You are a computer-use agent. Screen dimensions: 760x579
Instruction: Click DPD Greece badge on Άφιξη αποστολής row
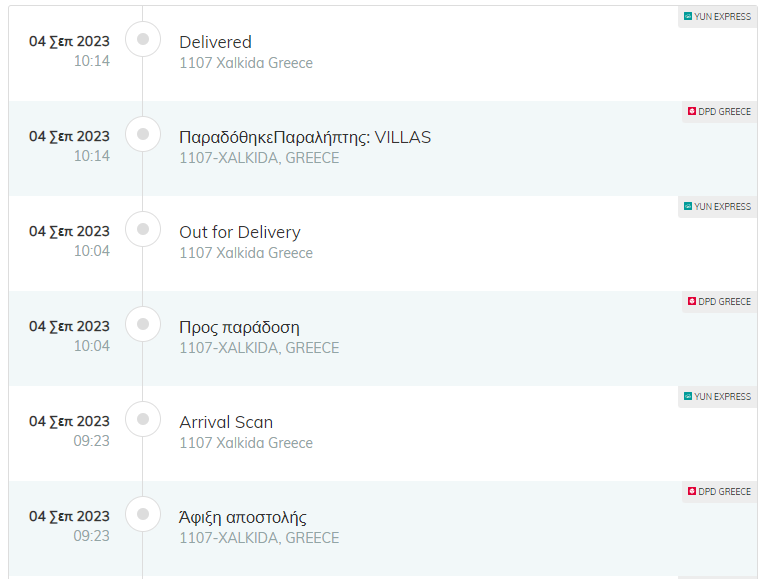719,491
